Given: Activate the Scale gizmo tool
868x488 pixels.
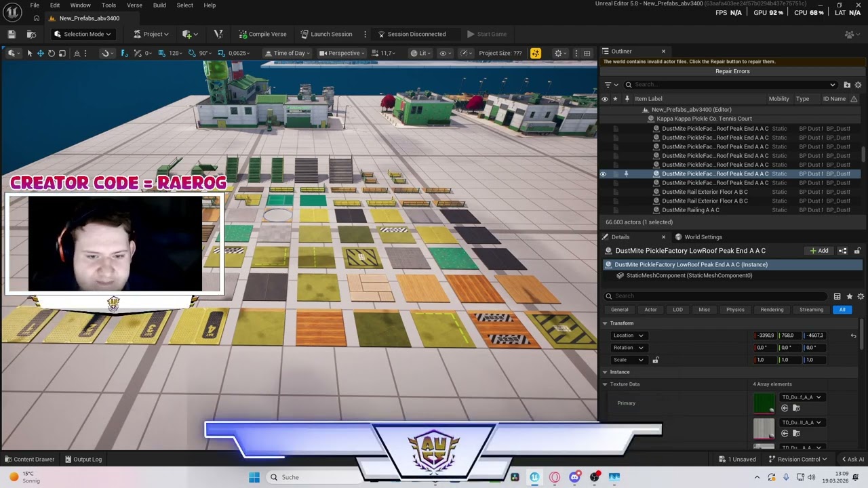Looking at the screenshot, I should click(62, 53).
